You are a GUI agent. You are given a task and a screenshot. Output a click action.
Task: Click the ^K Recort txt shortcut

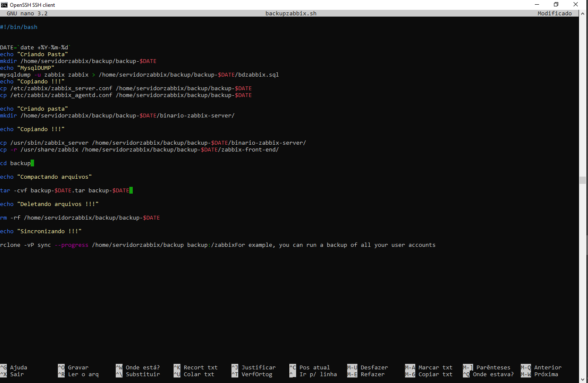(x=196, y=367)
